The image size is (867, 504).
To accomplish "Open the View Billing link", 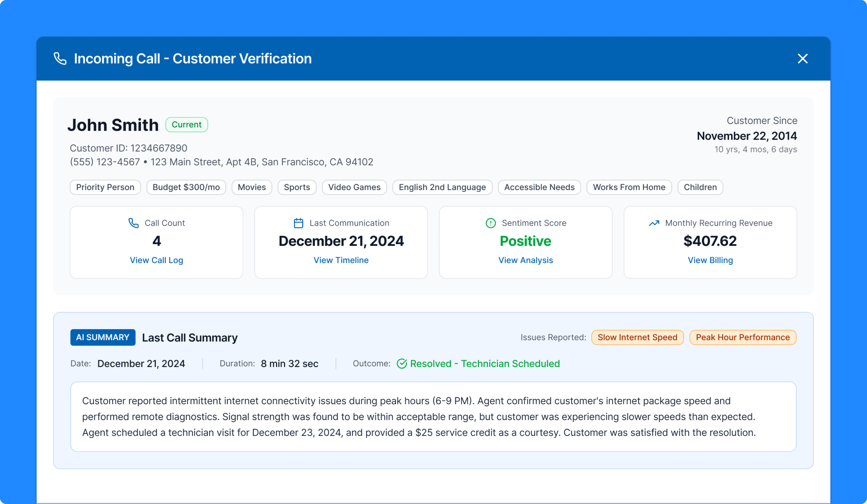I will coord(710,260).
